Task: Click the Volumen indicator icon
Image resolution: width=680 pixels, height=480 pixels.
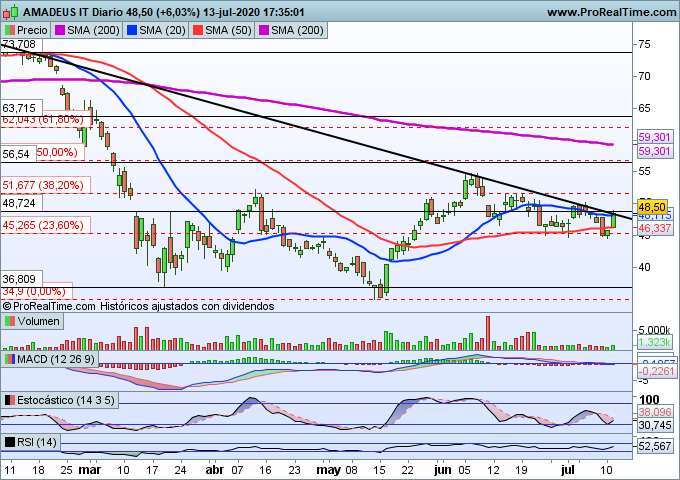Action: tap(11, 322)
